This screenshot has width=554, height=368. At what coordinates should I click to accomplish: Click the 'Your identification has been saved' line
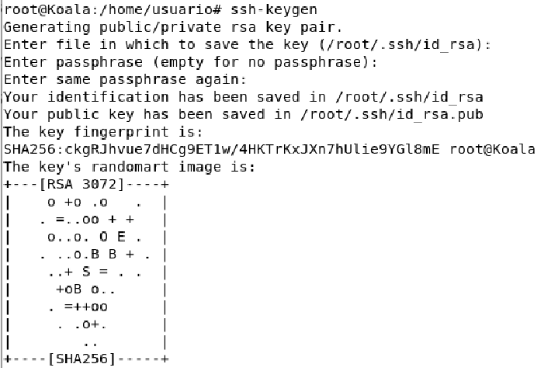pyautogui.click(x=243, y=97)
